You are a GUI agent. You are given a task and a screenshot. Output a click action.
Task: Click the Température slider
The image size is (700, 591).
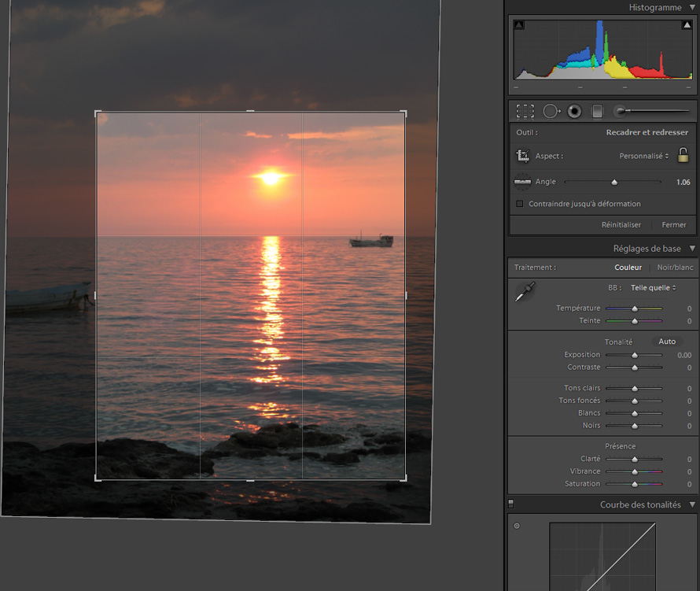pos(634,308)
